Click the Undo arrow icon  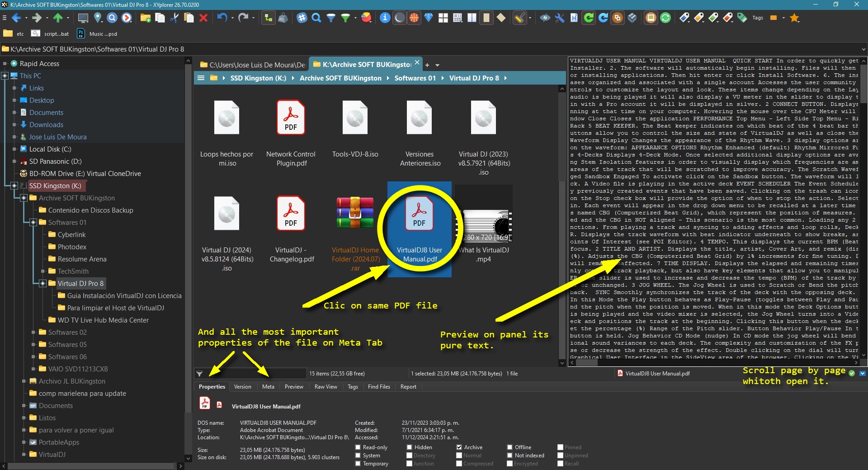click(222, 18)
